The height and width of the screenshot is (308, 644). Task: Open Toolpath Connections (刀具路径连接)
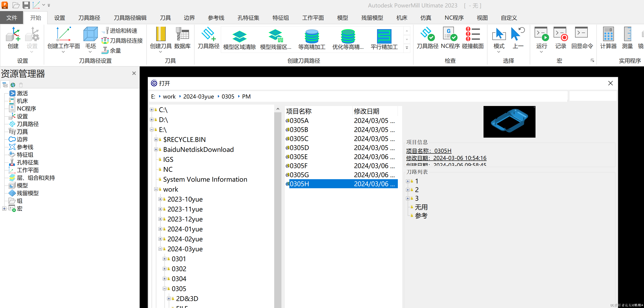(x=122, y=40)
